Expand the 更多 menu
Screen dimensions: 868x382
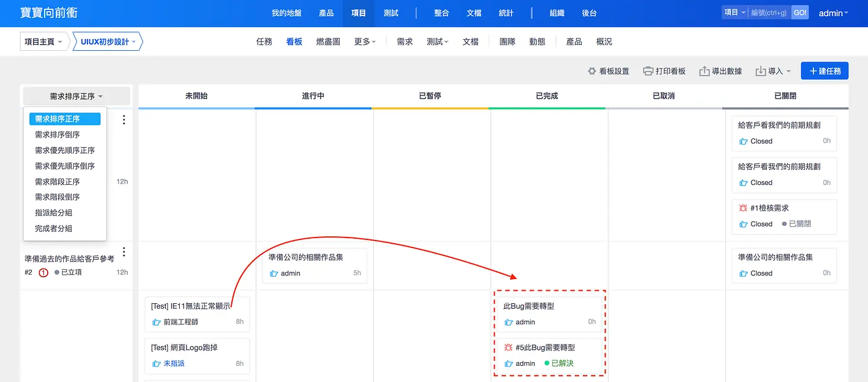(x=365, y=42)
